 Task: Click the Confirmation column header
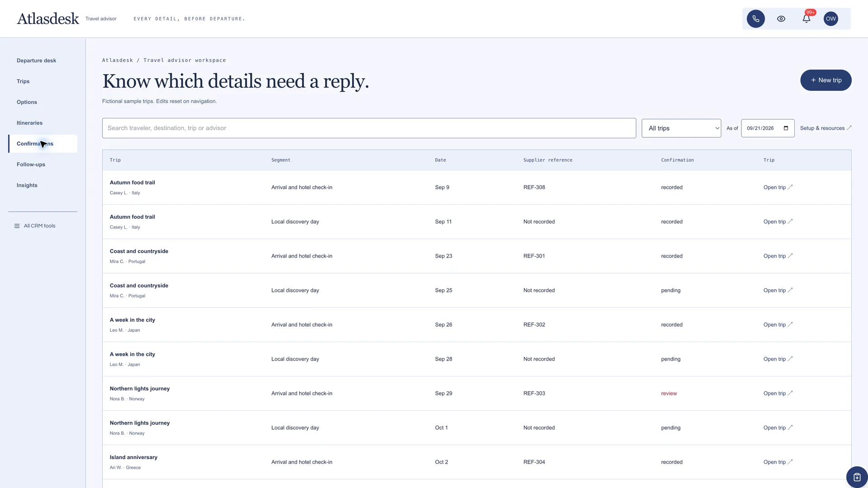(677, 160)
